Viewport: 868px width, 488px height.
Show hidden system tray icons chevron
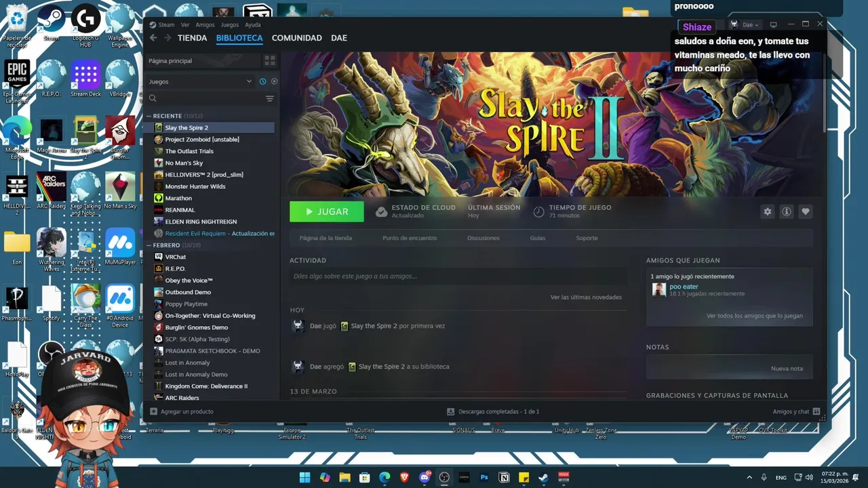(x=749, y=477)
